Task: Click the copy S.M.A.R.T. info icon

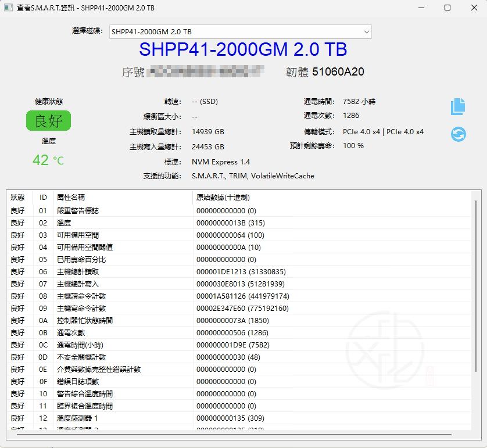Action: [x=458, y=106]
